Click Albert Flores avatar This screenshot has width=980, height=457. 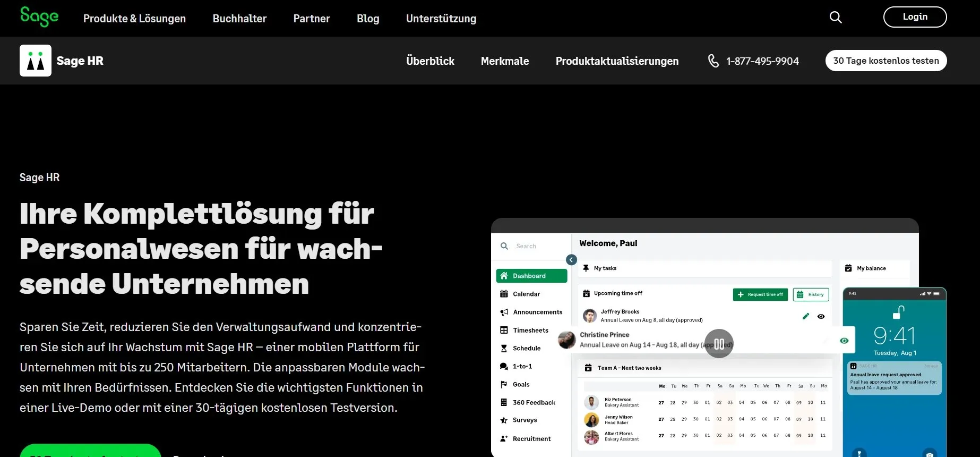coord(591,437)
